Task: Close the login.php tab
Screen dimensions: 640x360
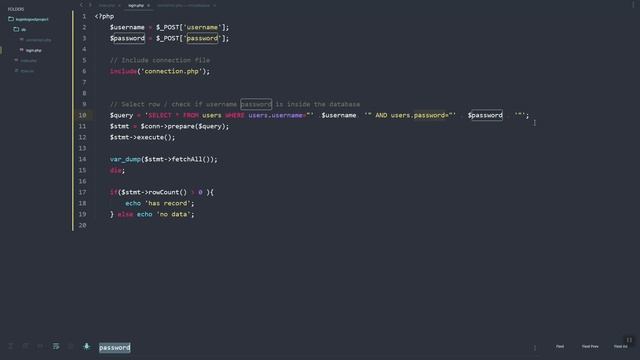Action: point(148,5)
